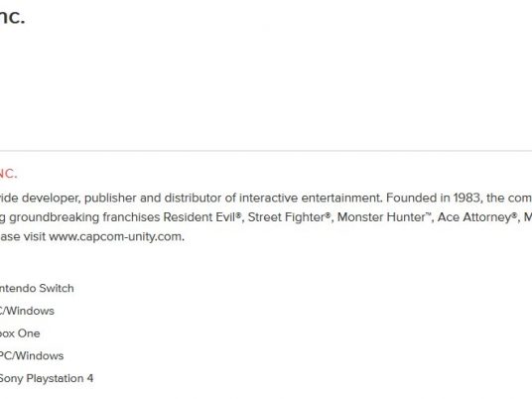Viewport: 532px width, 399px height.
Task: Select the Nintendo Switch platform entry
Action: pos(37,289)
